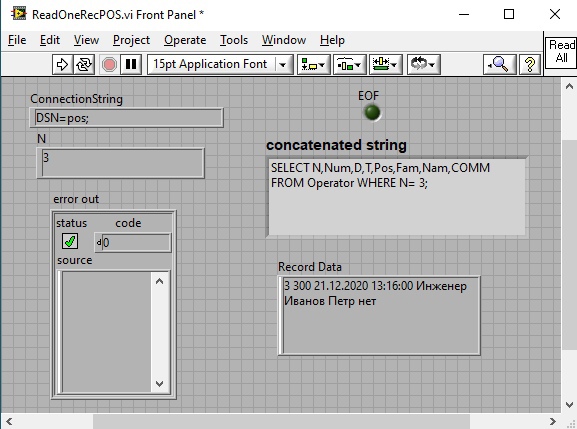Image resolution: width=577 pixels, height=429 pixels.
Task: Click the error code field showing 0
Action: tap(136, 242)
